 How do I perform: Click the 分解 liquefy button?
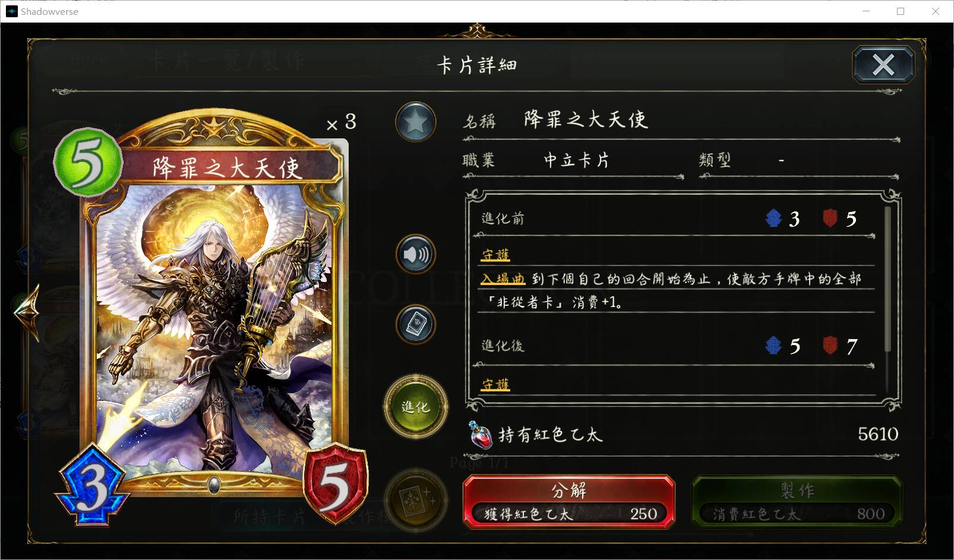point(569,501)
